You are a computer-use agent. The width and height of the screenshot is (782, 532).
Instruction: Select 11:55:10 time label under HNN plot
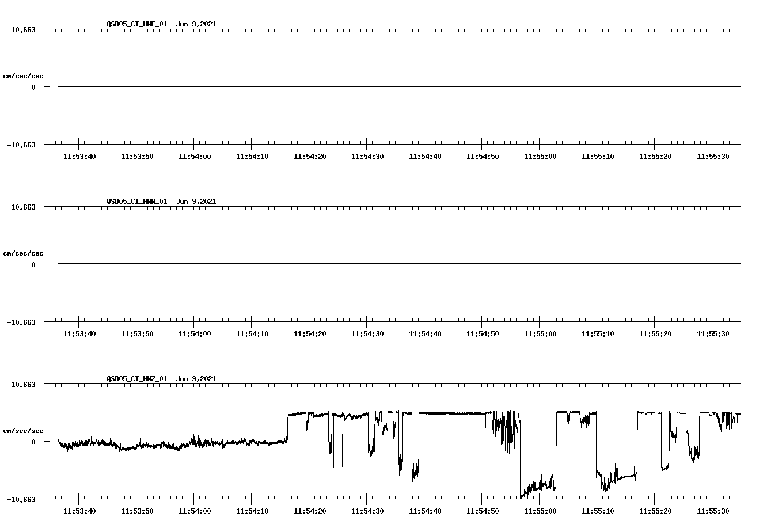(x=598, y=333)
